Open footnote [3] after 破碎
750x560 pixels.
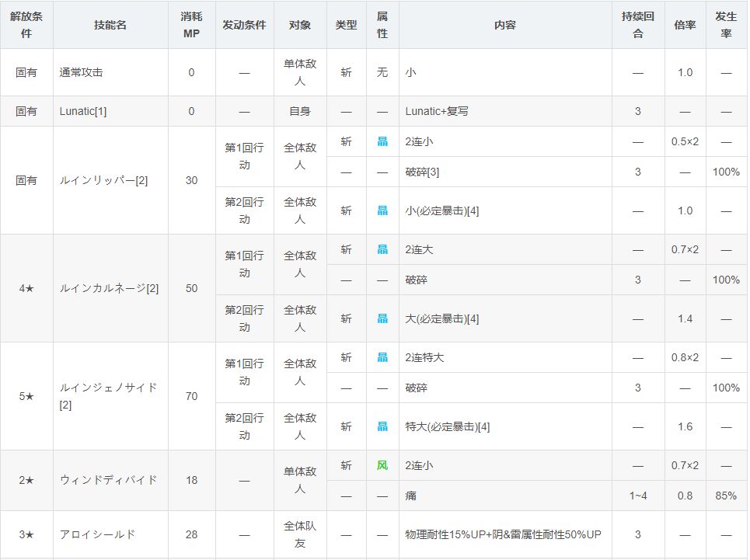[x=434, y=172]
